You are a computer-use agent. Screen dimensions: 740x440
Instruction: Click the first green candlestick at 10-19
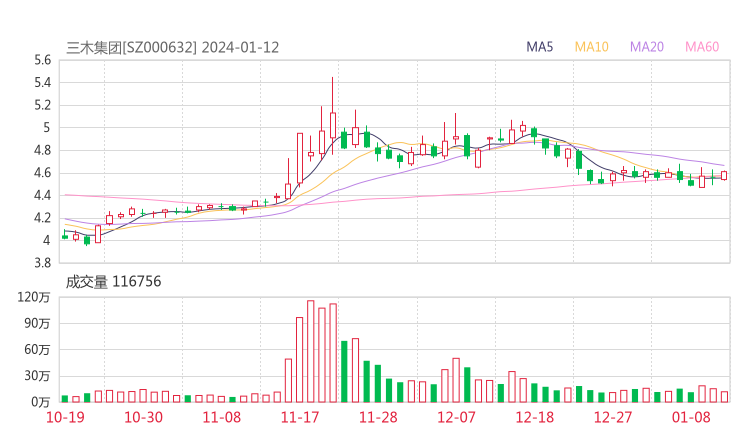pos(65,235)
